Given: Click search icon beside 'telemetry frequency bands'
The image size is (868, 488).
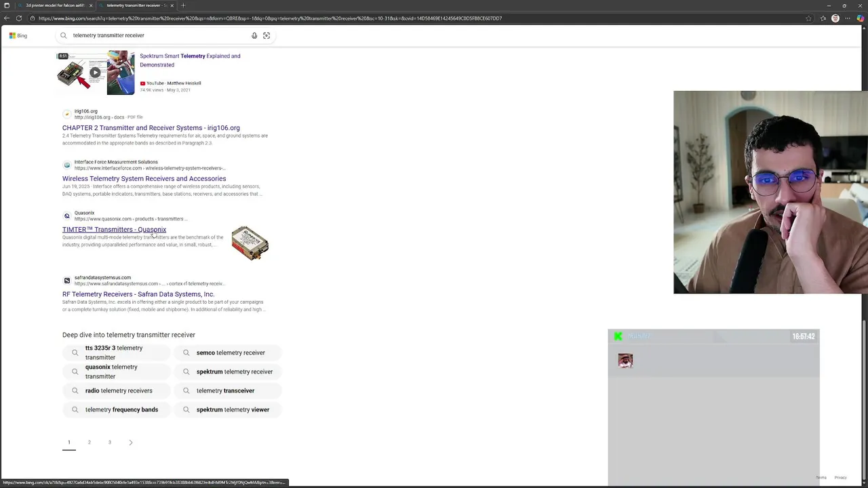Looking at the screenshot, I should [75, 409].
